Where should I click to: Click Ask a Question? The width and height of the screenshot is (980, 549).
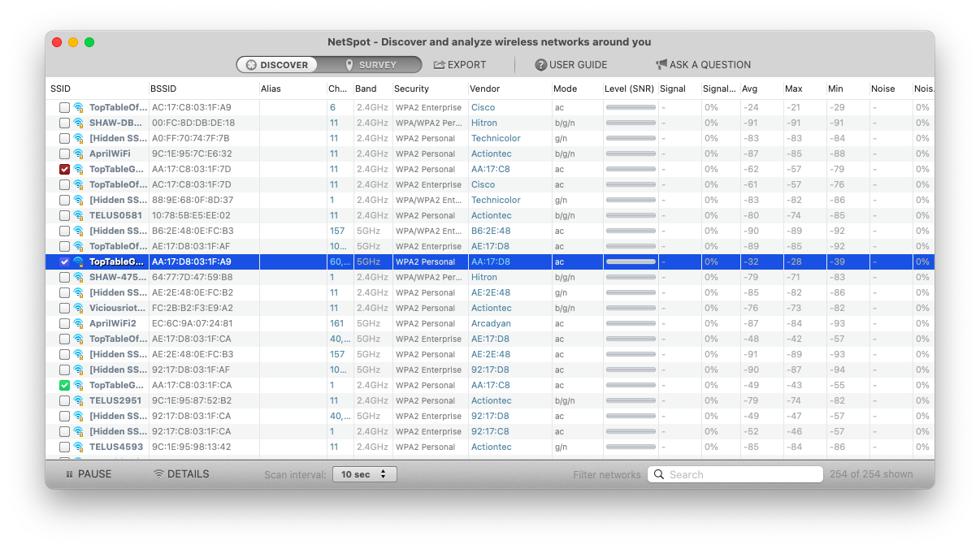[703, 65]
